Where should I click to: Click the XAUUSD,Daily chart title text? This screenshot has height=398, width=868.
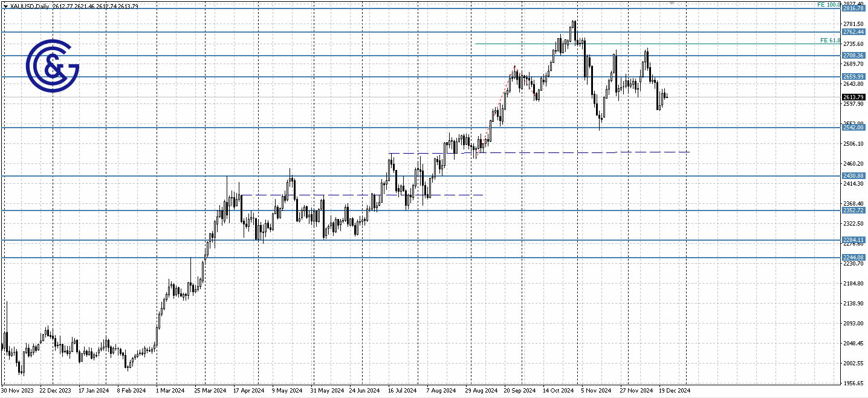[28, 4]
